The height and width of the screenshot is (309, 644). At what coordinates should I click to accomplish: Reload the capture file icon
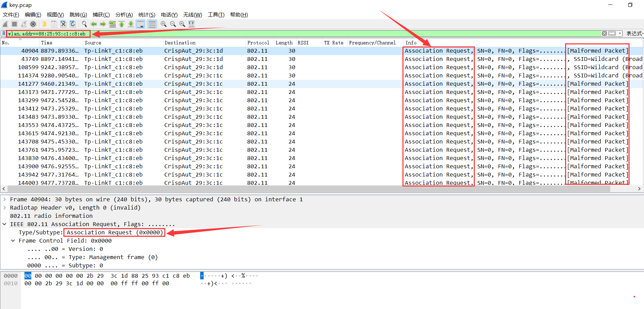73,24
